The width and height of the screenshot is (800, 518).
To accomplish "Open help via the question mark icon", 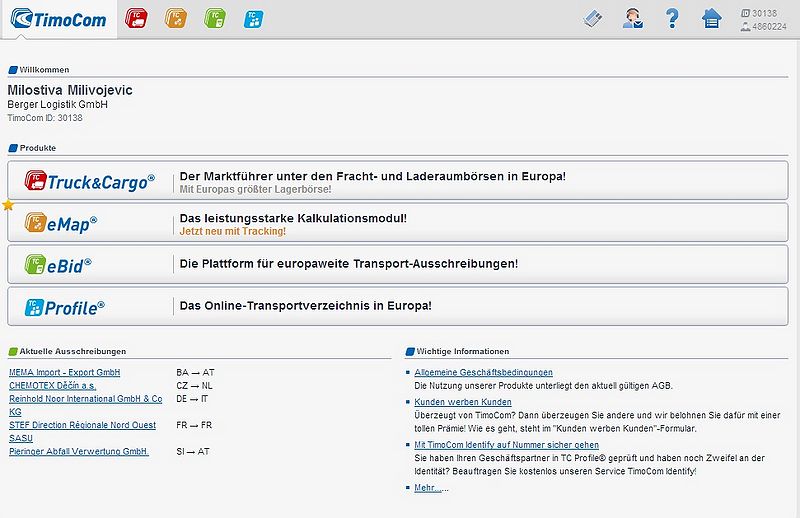I will pyautogui.click(x=672, y=18).
